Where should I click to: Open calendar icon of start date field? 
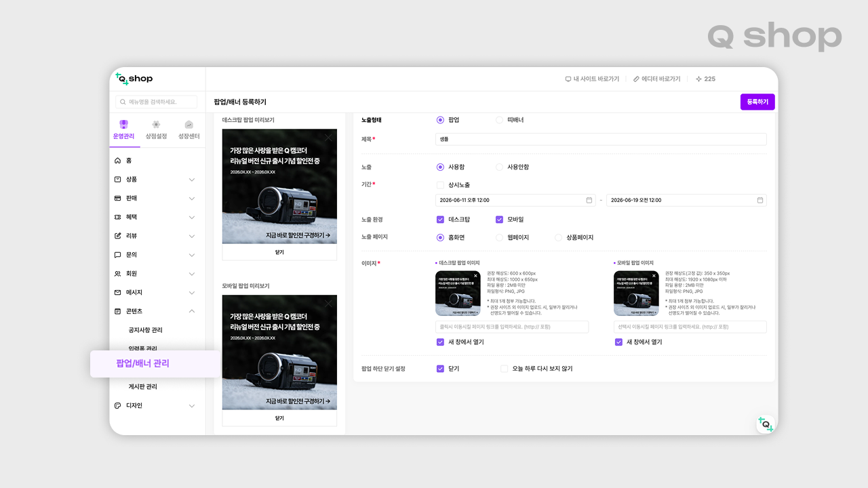(x=589, y=200)
